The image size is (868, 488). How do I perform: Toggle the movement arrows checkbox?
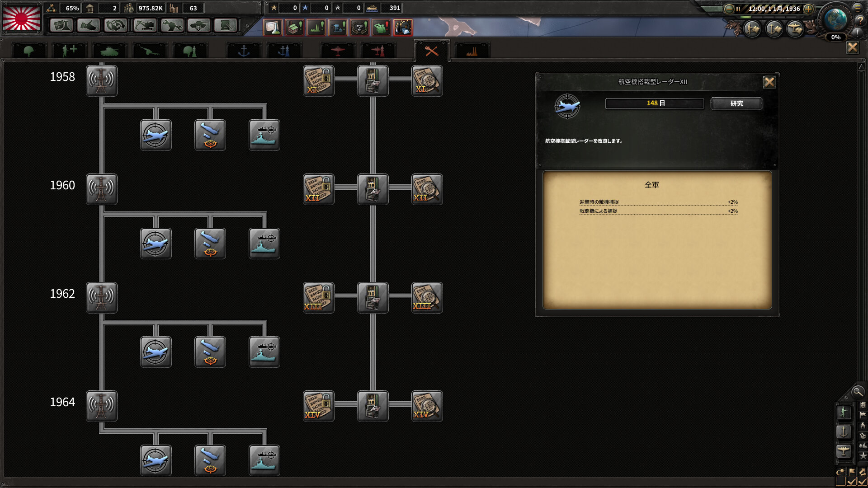tap(862, 482)
